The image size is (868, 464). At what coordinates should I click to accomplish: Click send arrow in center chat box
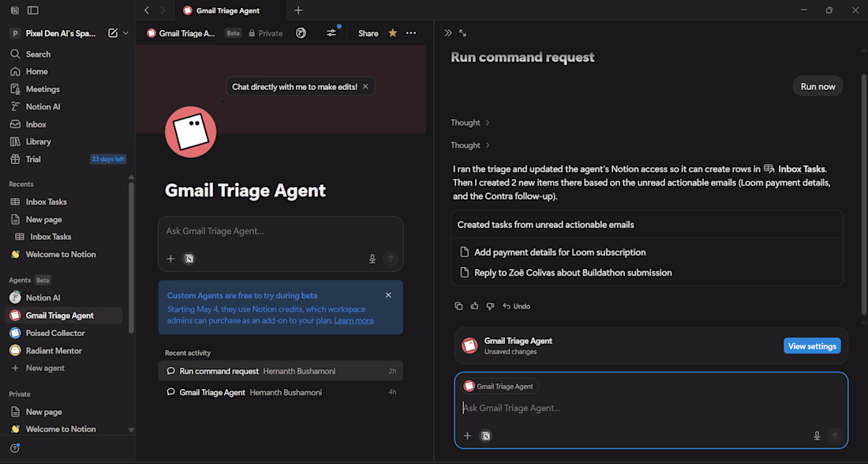[391, 259]
